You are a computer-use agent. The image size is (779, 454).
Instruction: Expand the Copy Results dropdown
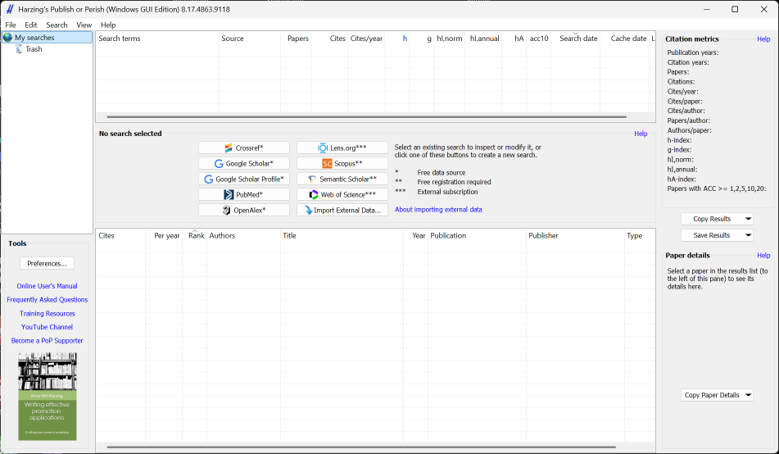coord(748,219)
